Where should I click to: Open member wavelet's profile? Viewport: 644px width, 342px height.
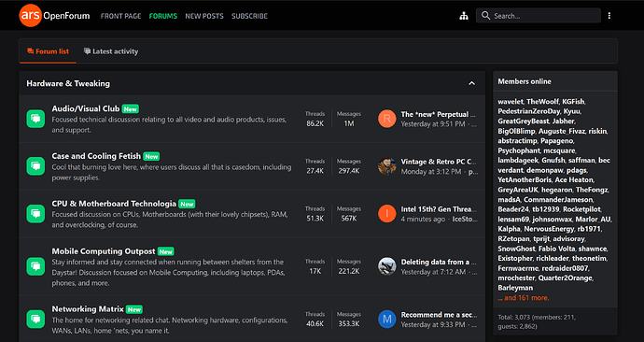click(x=511, y=102)
